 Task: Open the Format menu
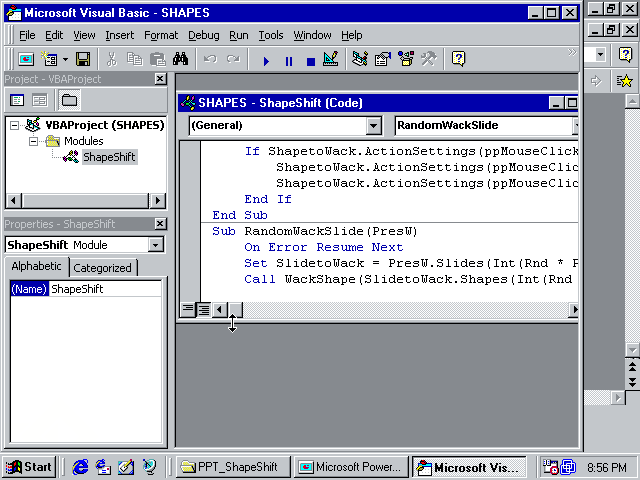coord(161,36)
